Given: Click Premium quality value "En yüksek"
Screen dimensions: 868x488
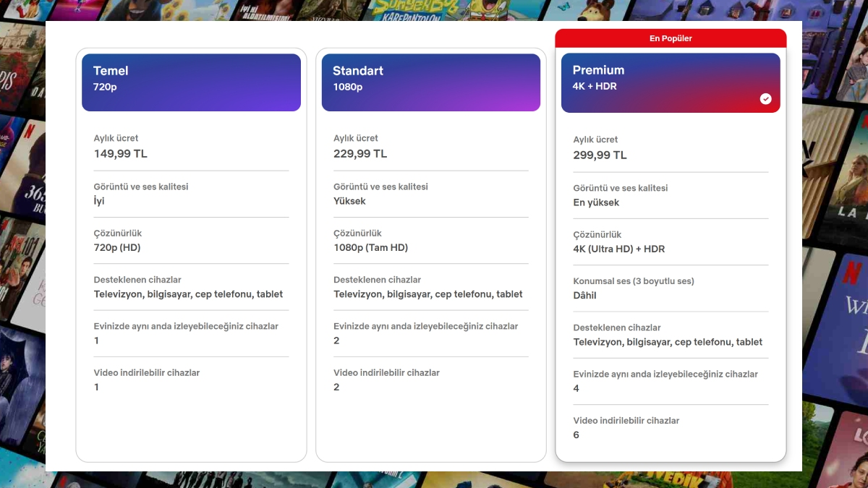Looking at the screenshot, I should [596, 202].
